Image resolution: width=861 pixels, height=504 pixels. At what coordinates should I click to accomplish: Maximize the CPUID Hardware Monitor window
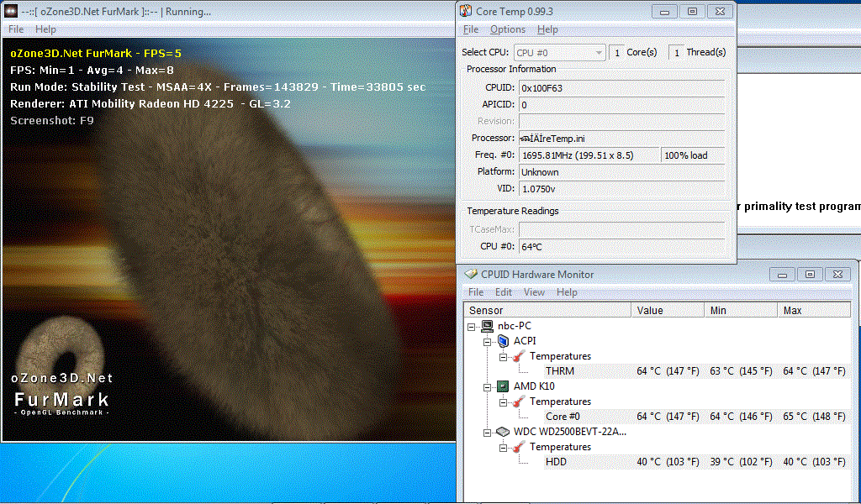(810, 274)
